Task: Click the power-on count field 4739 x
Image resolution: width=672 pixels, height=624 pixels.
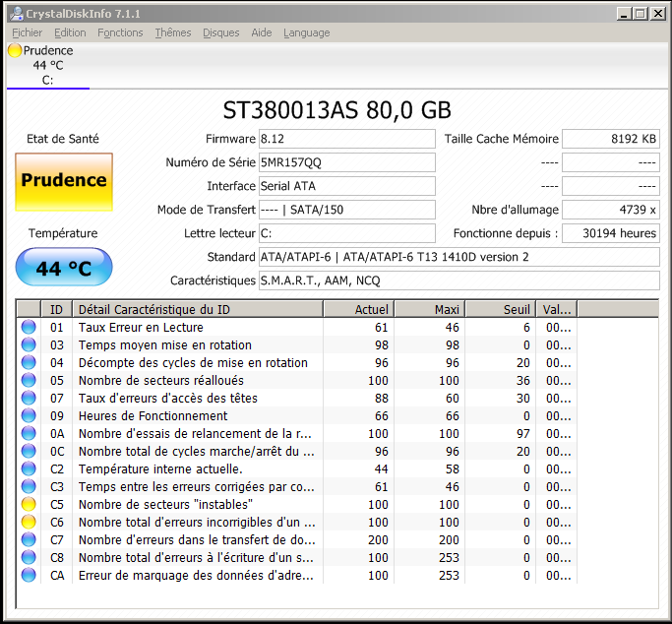Action: click(x=611, y=210)
